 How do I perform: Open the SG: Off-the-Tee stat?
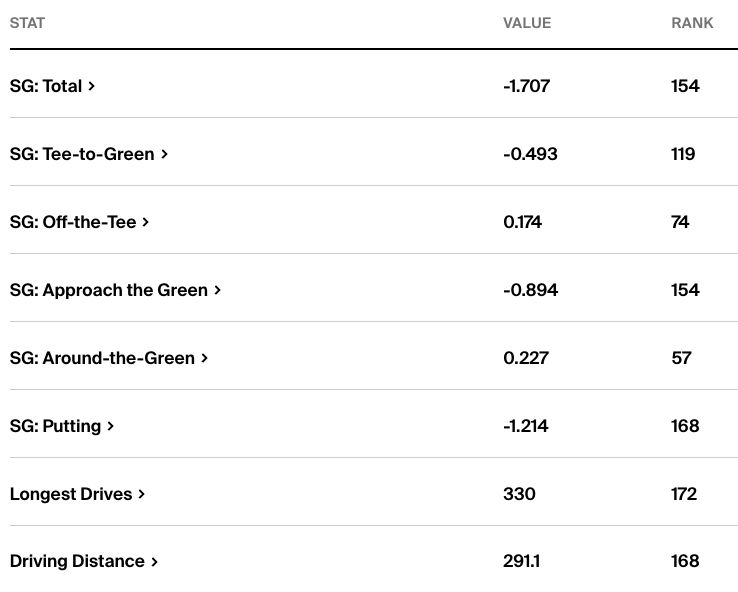click(73, 222)
